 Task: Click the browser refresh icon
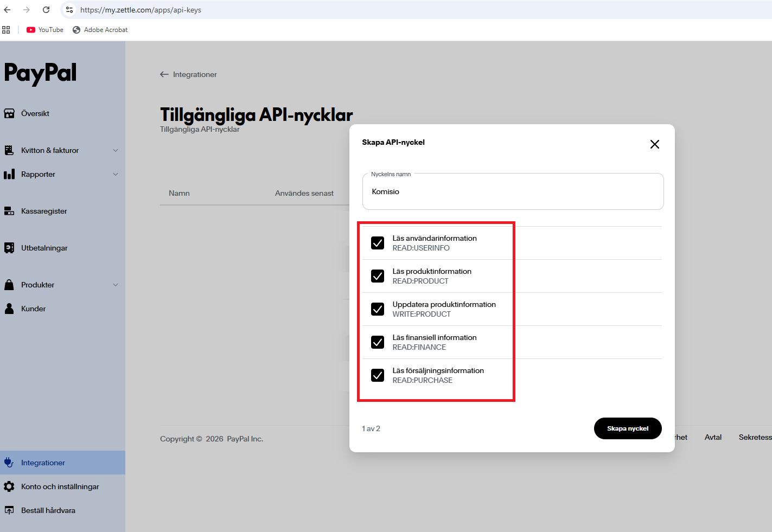[46, 9]
